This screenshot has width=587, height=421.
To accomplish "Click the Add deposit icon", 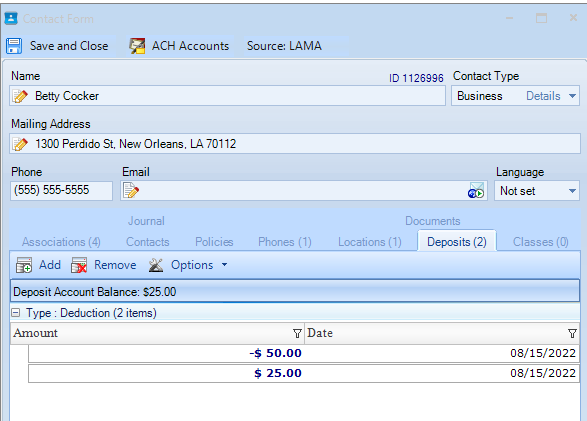I will 24,265.
